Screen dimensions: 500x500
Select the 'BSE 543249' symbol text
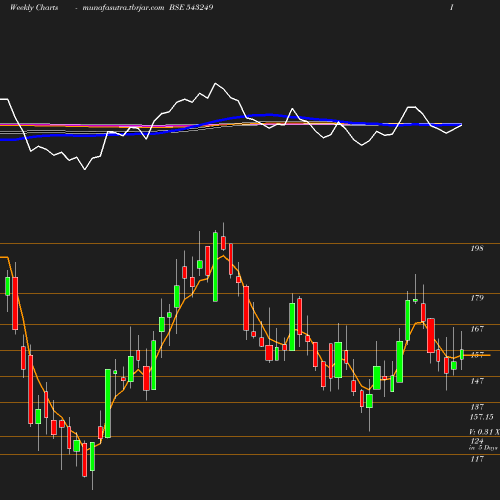(191, 7)
